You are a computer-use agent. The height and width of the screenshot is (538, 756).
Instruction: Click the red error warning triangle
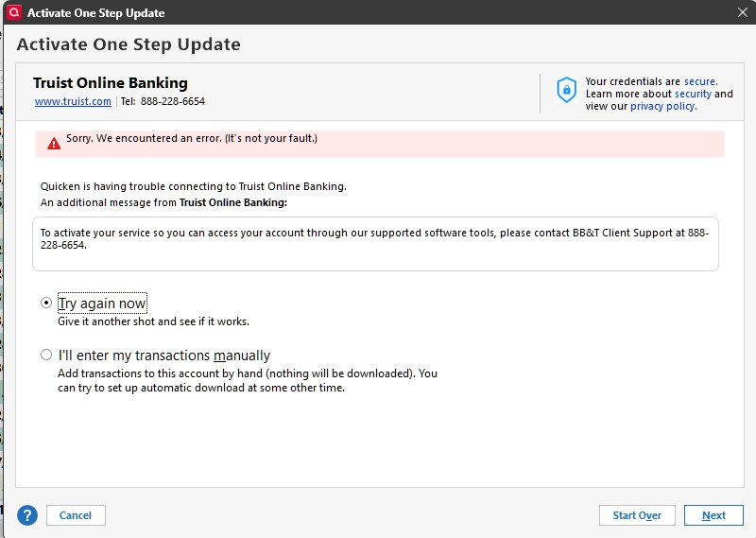point(54,144)
